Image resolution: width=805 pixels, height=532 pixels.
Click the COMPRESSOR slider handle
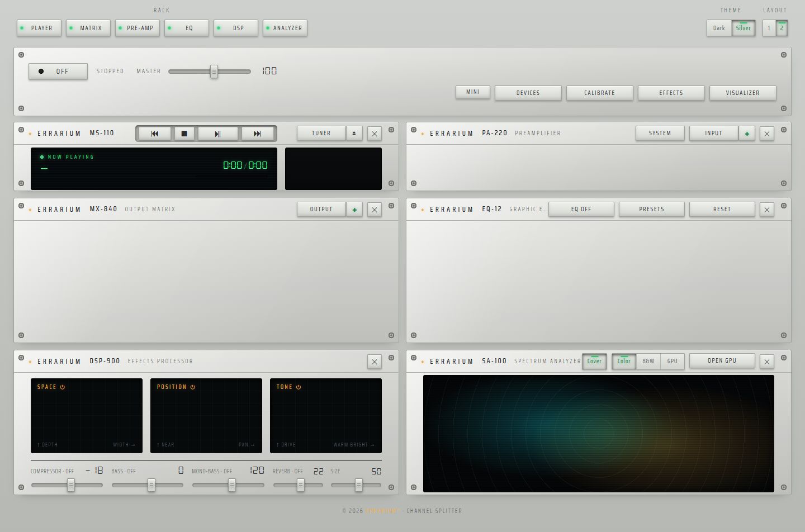[71, 485]
